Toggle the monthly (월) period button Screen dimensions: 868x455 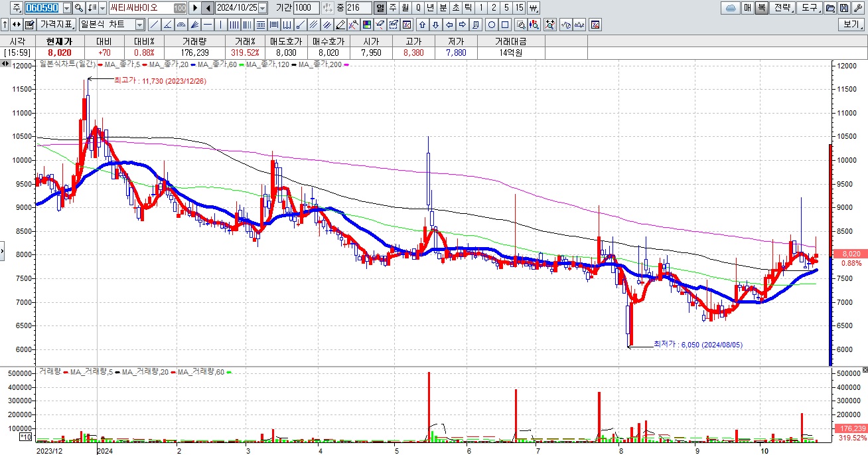point(405,8)
